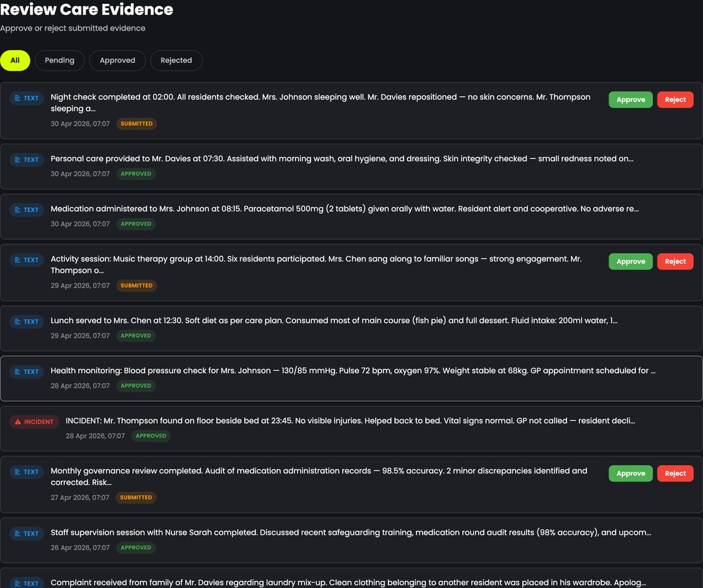Click the 29 Apr 2026 date on Lunch served
The width and height of the screenshot is (703, 588).
point(80,336)
